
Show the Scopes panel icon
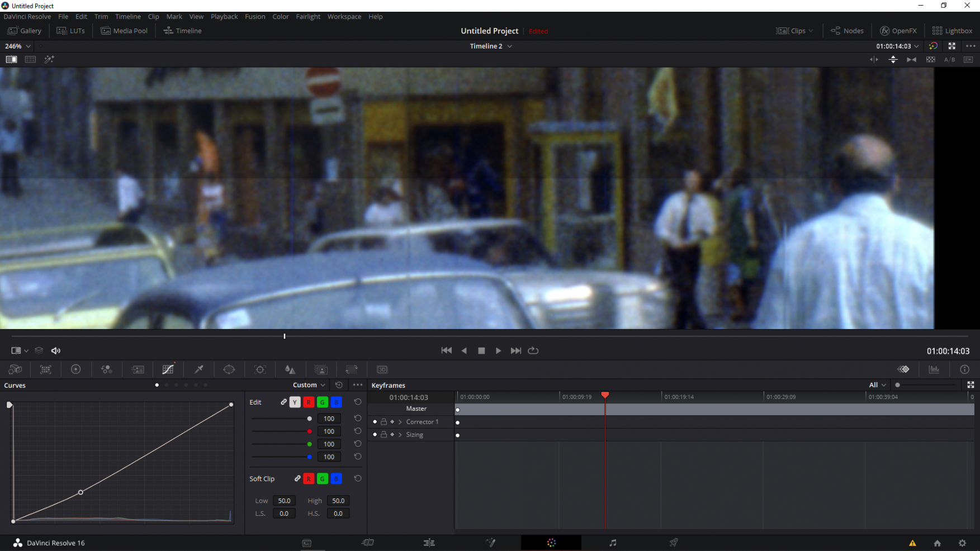(934, 369)
